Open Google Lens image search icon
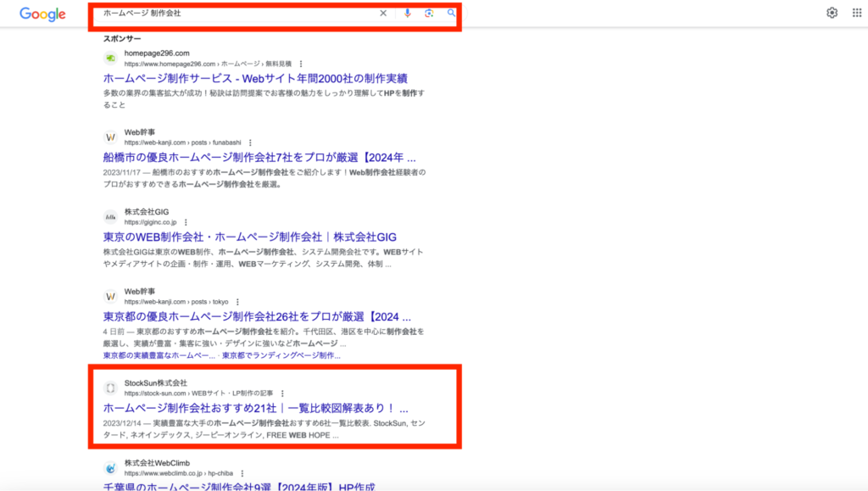868x491 pixels. pos(429,13)
